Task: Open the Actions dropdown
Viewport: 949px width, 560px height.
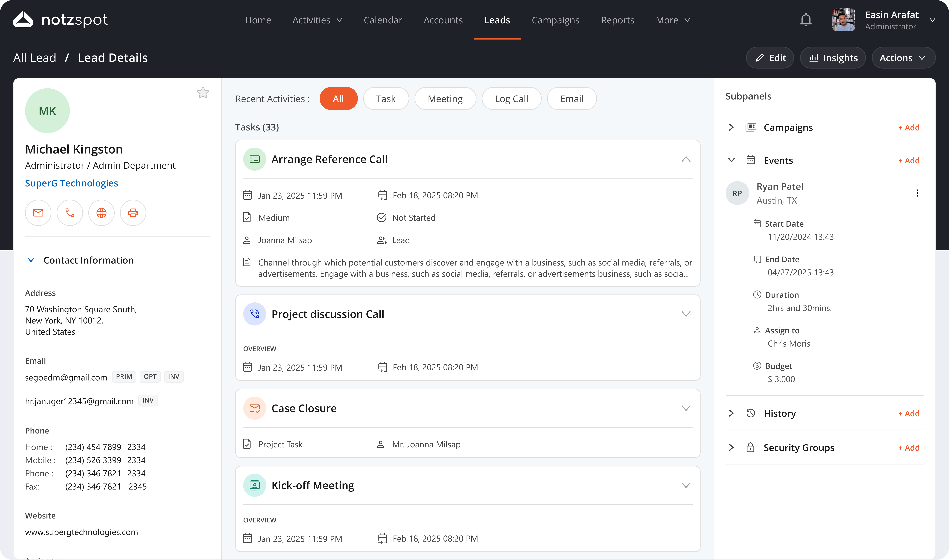Action: [903, 57]
